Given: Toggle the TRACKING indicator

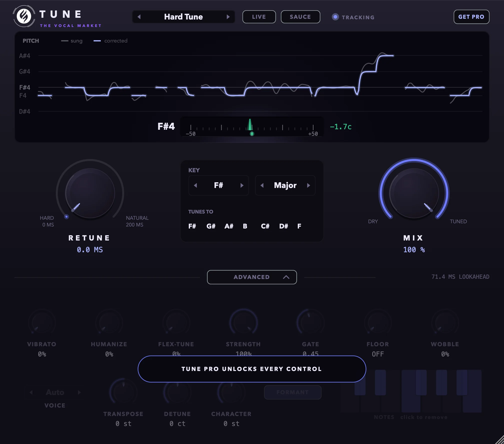Looking at the screenshot, I should pyautogui.click(x=353, y=17).
